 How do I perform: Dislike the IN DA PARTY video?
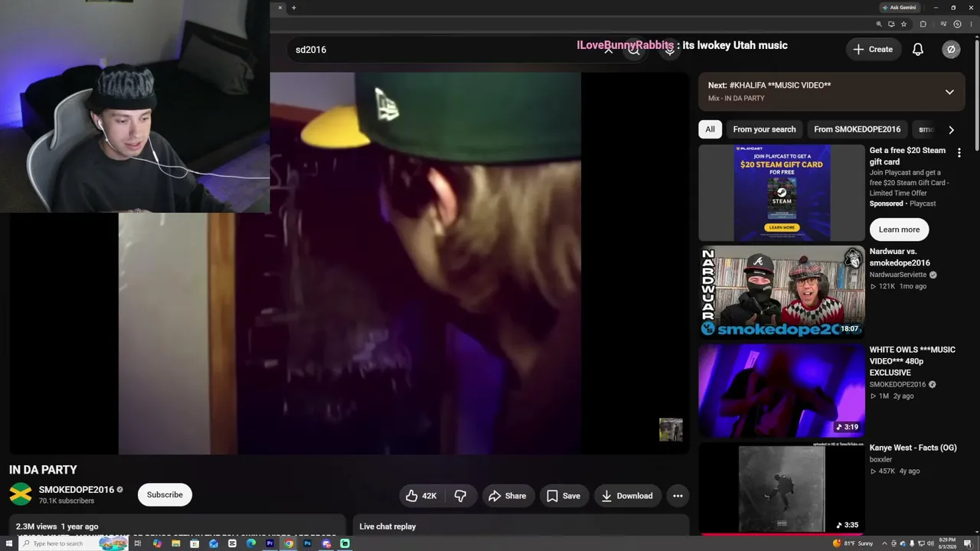(x=460, y=496)
